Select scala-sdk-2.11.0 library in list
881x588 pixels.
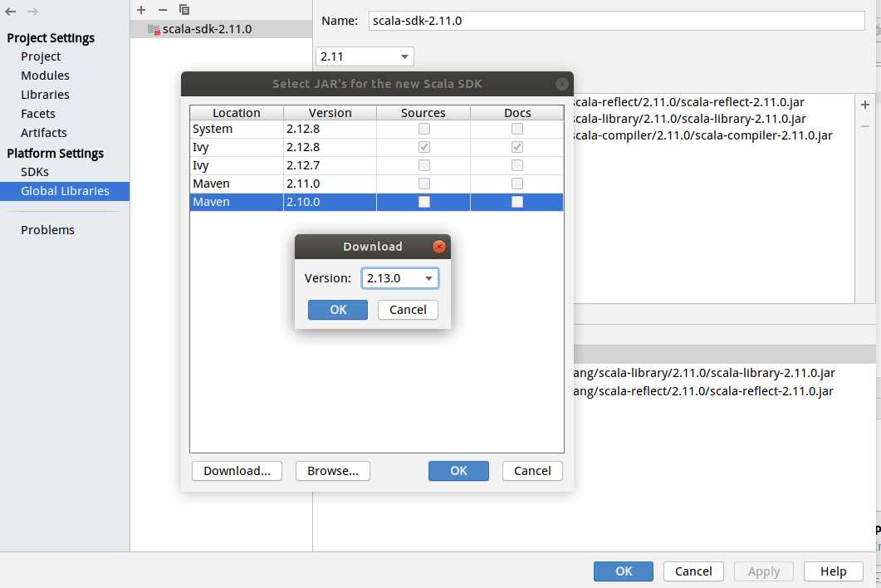221,29
